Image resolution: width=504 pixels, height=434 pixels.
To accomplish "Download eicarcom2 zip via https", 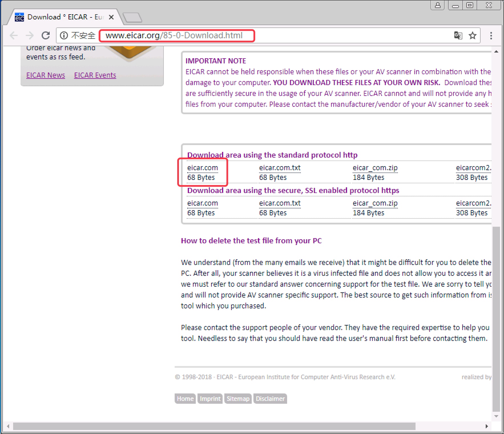I will [x=473, y=203].
